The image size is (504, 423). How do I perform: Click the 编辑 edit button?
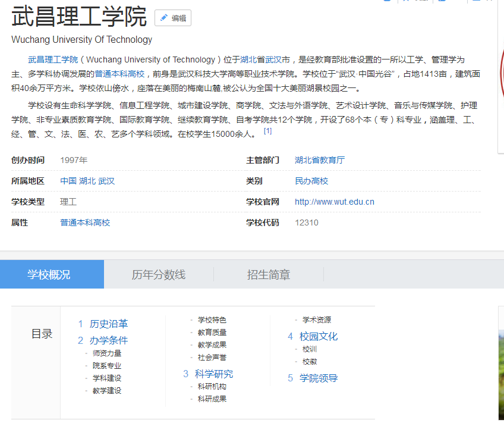tap(173, 18)
